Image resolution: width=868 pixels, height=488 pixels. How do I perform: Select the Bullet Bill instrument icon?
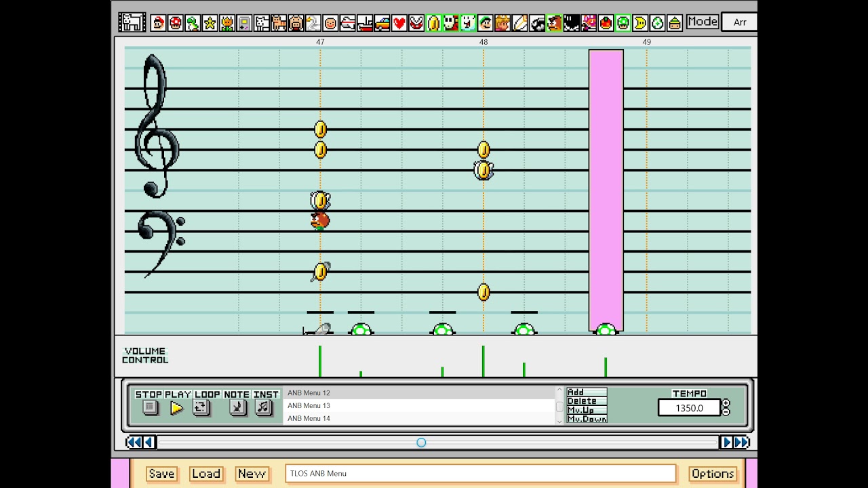coord(537,22)
